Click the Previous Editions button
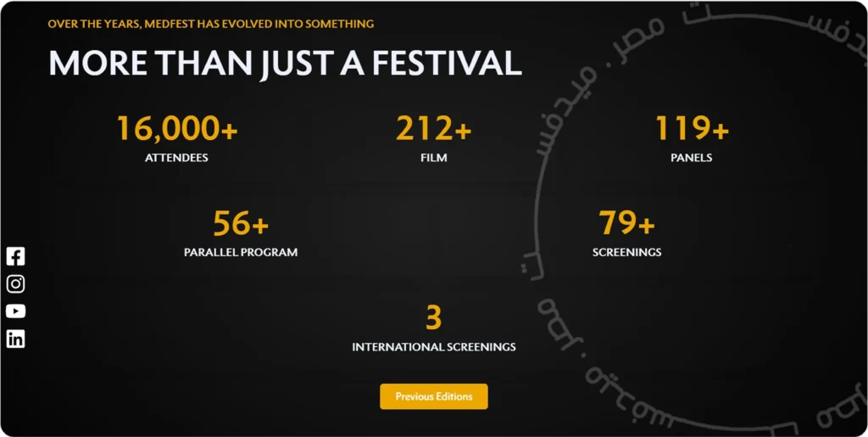This screenshot has width=868, height=437. pyautogui.click(x=433, y=396)
